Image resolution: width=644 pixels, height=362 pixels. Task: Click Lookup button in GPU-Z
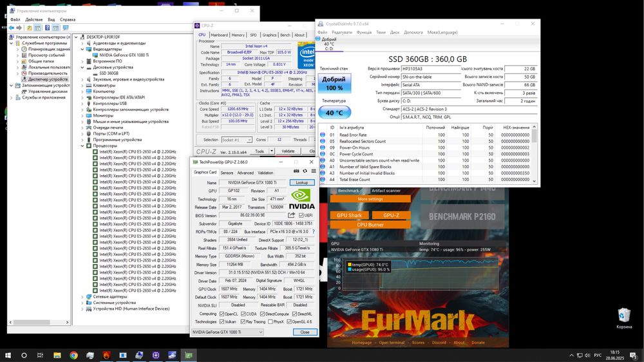[x=302, y=182]
